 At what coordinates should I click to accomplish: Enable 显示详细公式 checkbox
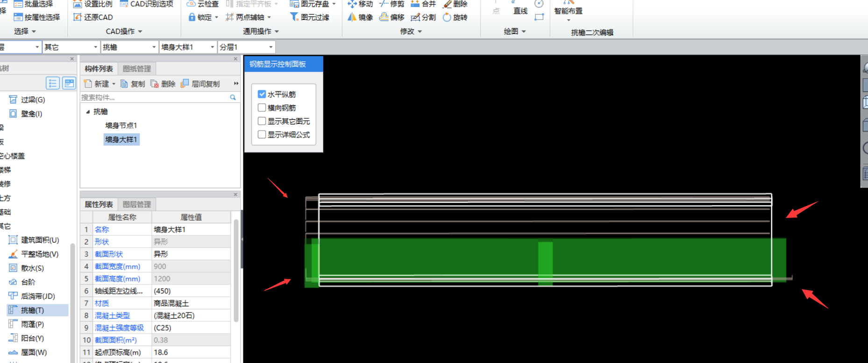click(x=262, y=135)
